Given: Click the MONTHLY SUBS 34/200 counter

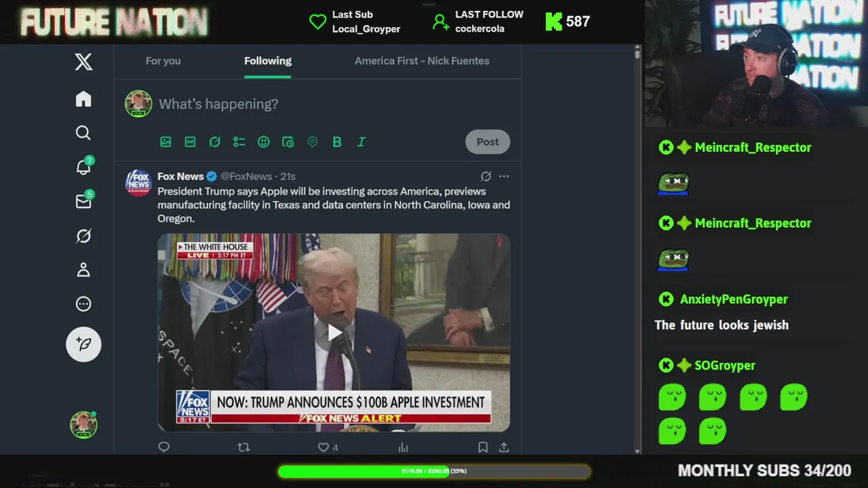Looking at the screenshot, I should point(764,470).
